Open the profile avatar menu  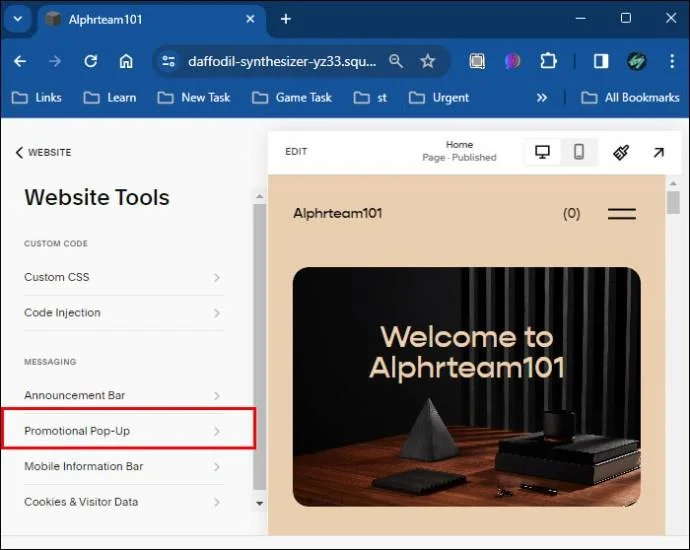(636, 61)
